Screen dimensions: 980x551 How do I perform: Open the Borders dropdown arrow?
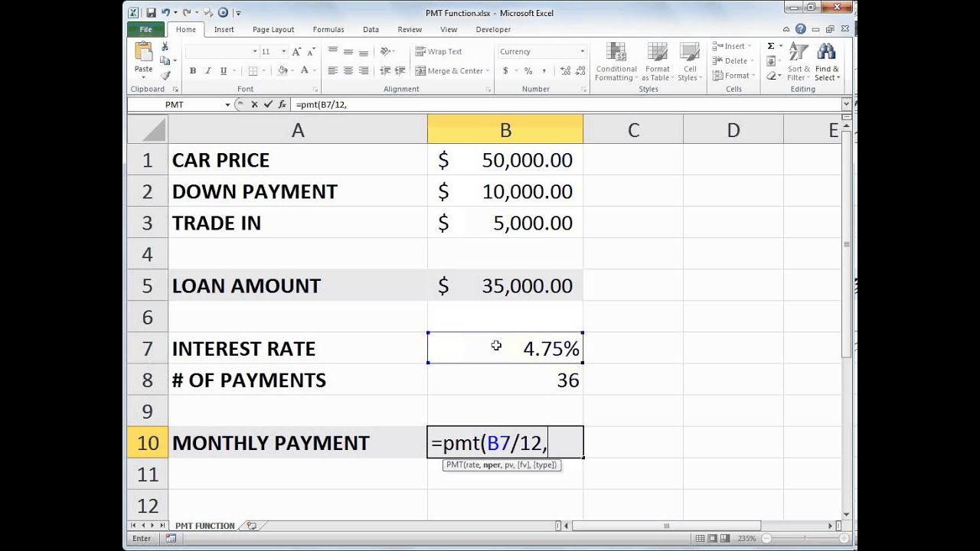tap(265, 71)
